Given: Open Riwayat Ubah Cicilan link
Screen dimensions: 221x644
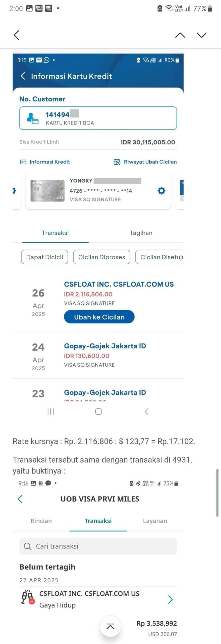Looking at the screenshot, I should point(145,162).
